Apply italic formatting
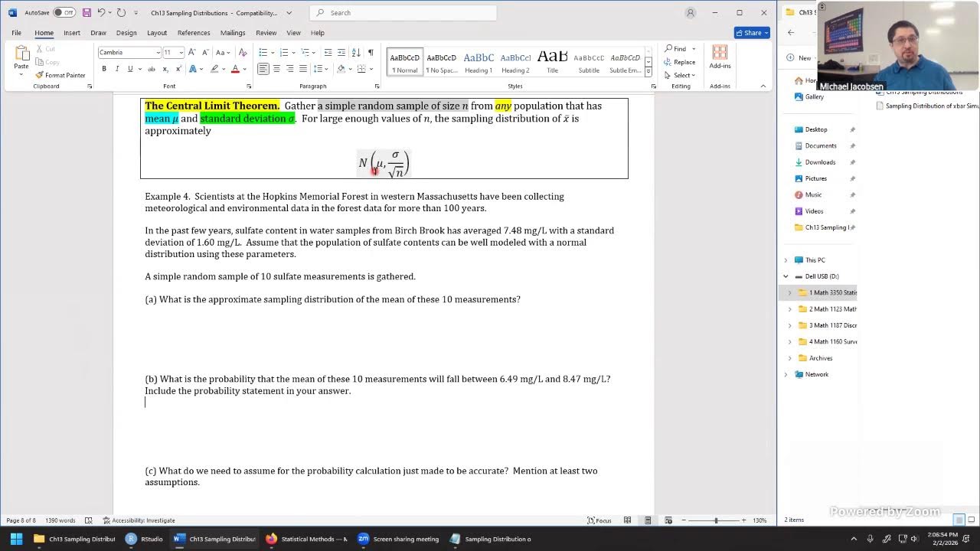980x551 pixels. click(x=117, y=69)
